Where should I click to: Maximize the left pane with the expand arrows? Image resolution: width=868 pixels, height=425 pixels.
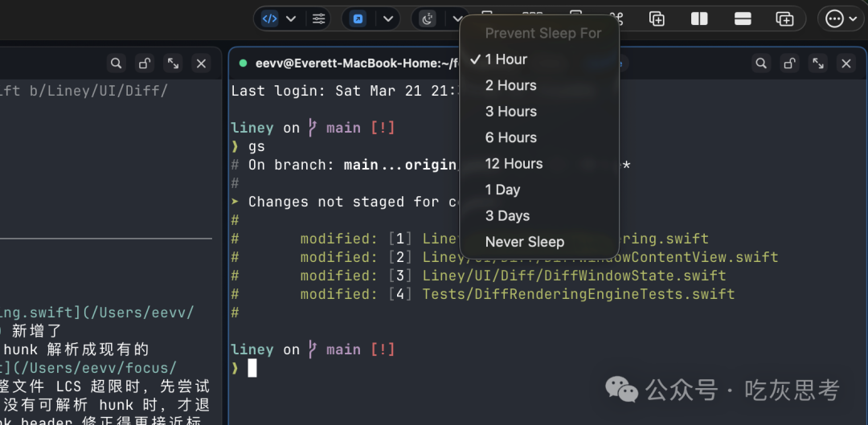(174, 63)
